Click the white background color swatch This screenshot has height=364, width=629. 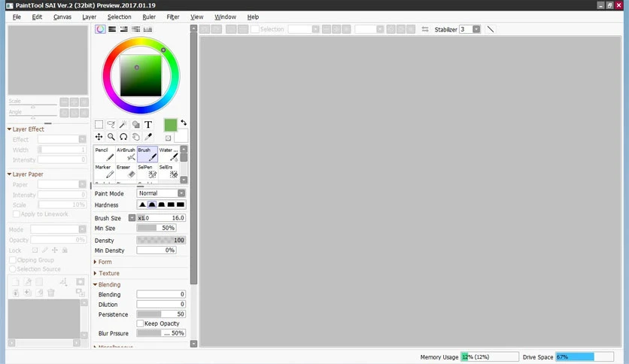click(181, 136)
